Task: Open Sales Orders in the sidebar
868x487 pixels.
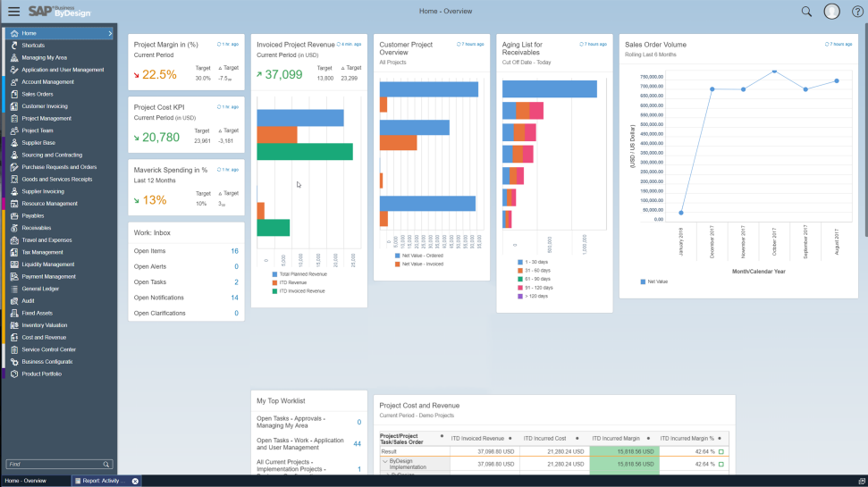Action: pyautogui.click(x=38, y=94)
